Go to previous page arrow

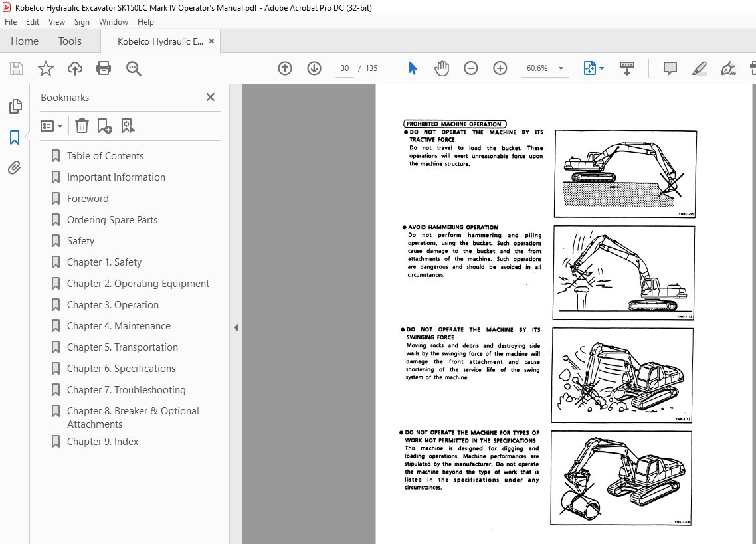[x=285, y=68]
